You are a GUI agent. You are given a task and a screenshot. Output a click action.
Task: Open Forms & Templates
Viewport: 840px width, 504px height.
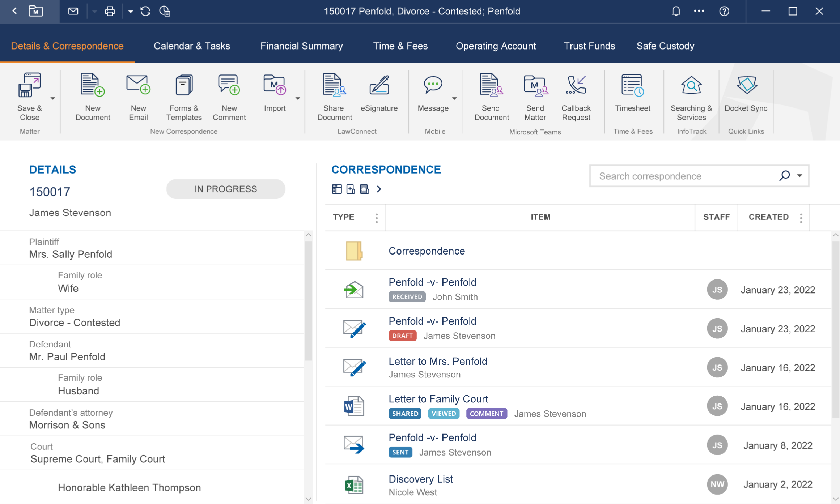click(x=184, y=86)
